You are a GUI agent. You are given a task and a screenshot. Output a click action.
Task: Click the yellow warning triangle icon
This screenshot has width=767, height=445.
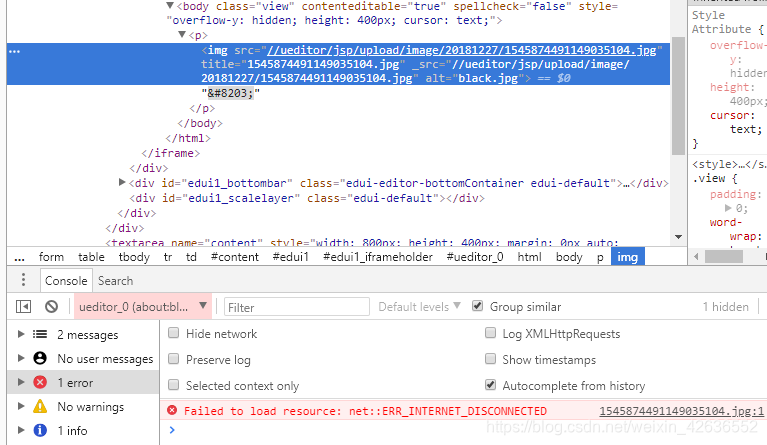pyautogui.click(x=40, y=406)
